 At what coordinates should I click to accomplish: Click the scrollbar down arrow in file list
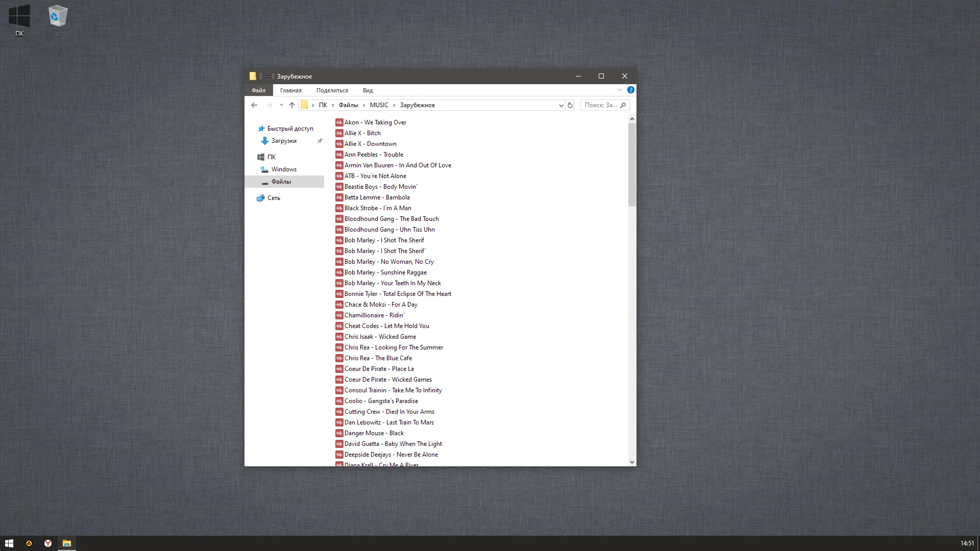(x=632, y=462)
